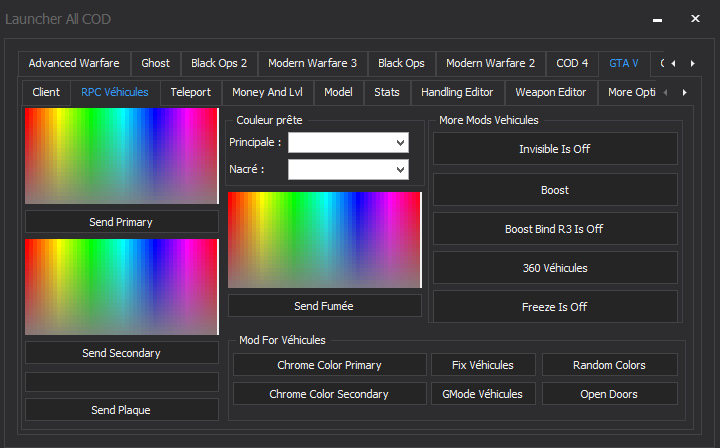Switch to Handling Editor sub-tab
The width and height of the screenshot is (720, 448).
pyautogui.click(x=457, y=92)
